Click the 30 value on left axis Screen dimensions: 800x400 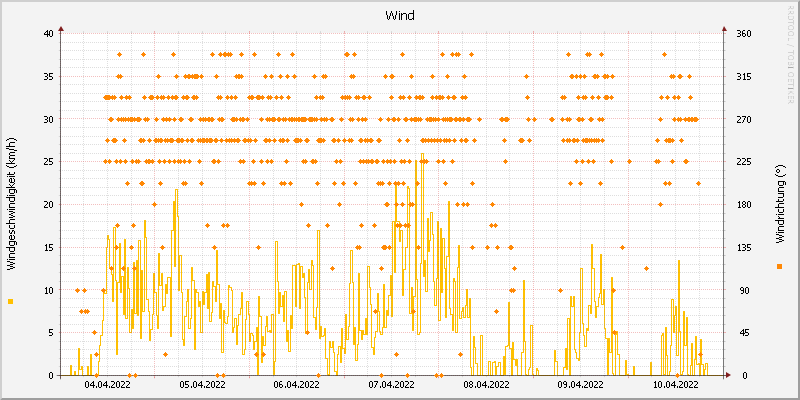point(48,119)
